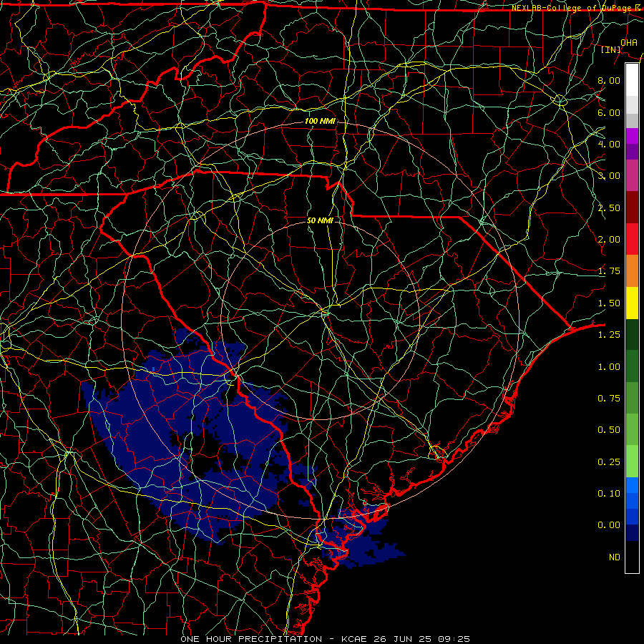Choose the green 1.00 legend swatch
The image size is (644, 644).
pos(632,366)
